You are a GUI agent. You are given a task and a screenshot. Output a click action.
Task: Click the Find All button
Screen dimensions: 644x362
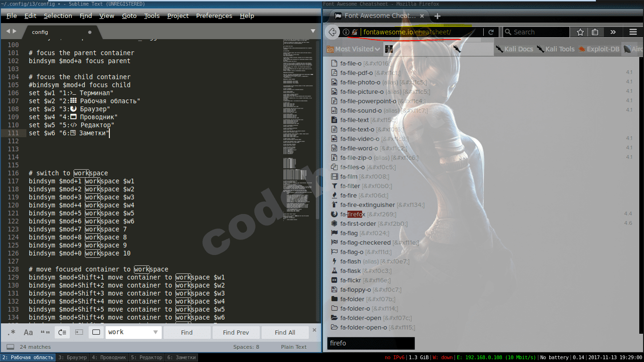click(285, 332)
